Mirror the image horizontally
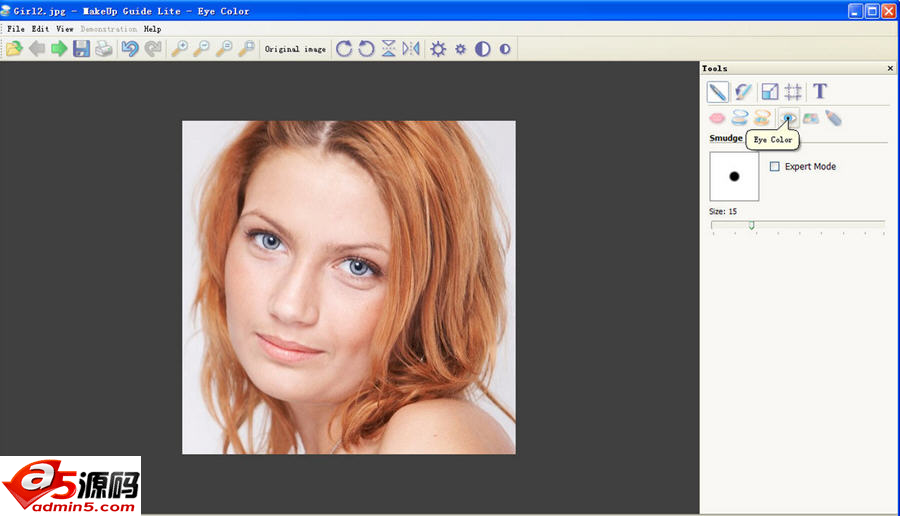This screenshot has height=516, width=900. tap(411, 49)
